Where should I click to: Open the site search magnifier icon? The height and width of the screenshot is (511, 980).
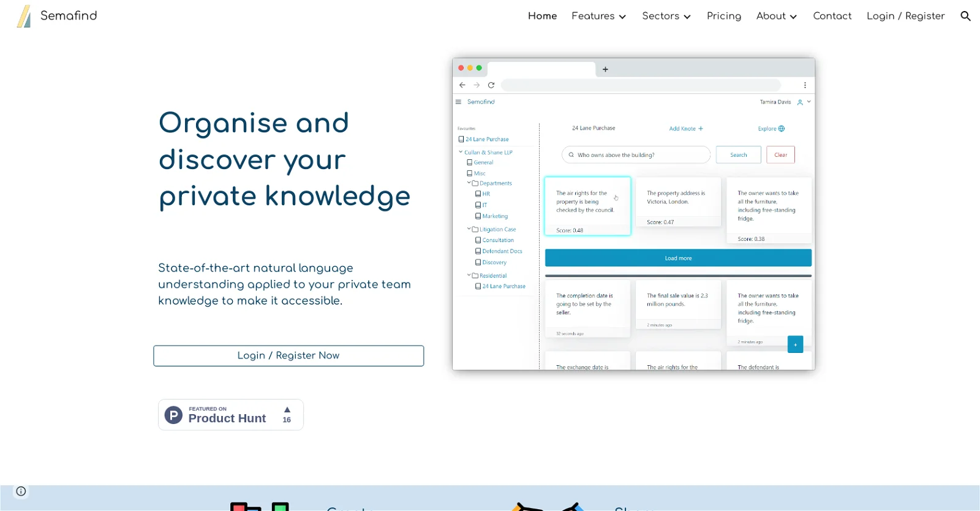pos(965,16)
